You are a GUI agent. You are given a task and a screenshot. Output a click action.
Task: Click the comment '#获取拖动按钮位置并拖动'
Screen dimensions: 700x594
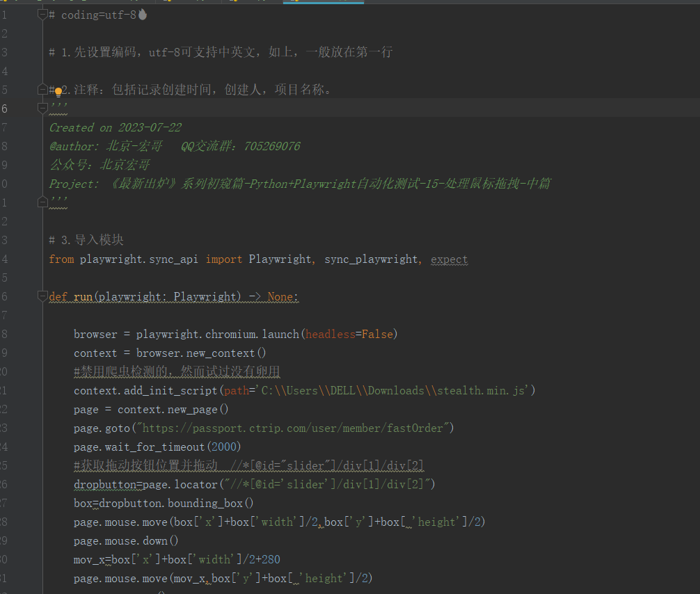coord(145,466)
